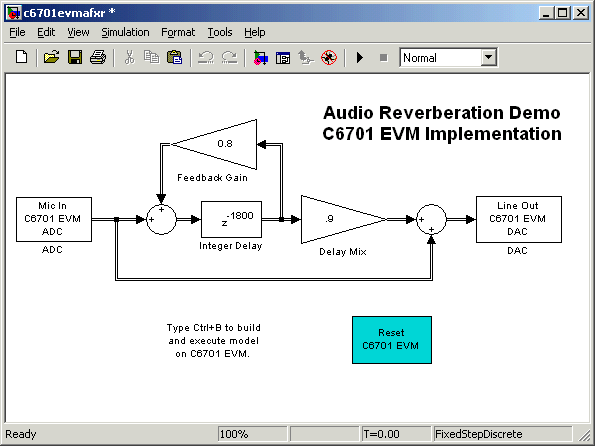Undo the last action
This screenshot has width=595, height=446.
[206, 58]
